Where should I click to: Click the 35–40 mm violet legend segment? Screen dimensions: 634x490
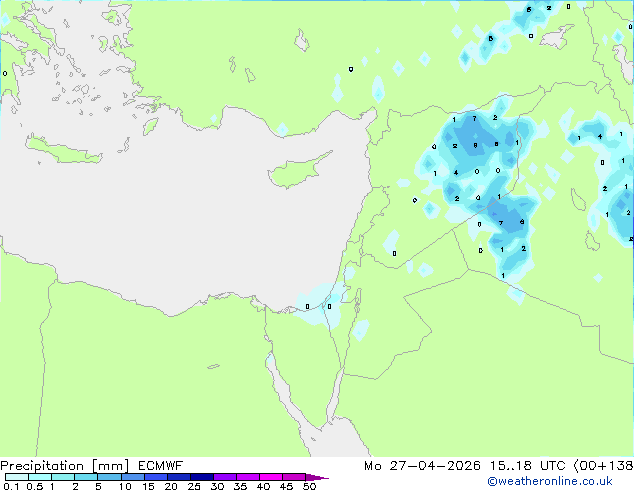click(248, 477)
